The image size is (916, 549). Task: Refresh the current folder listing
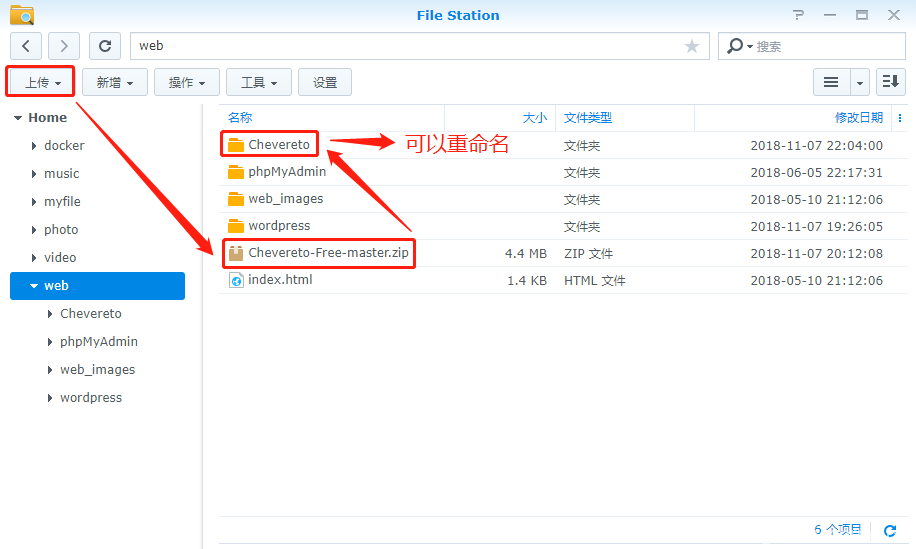click(x=104, y=46)
